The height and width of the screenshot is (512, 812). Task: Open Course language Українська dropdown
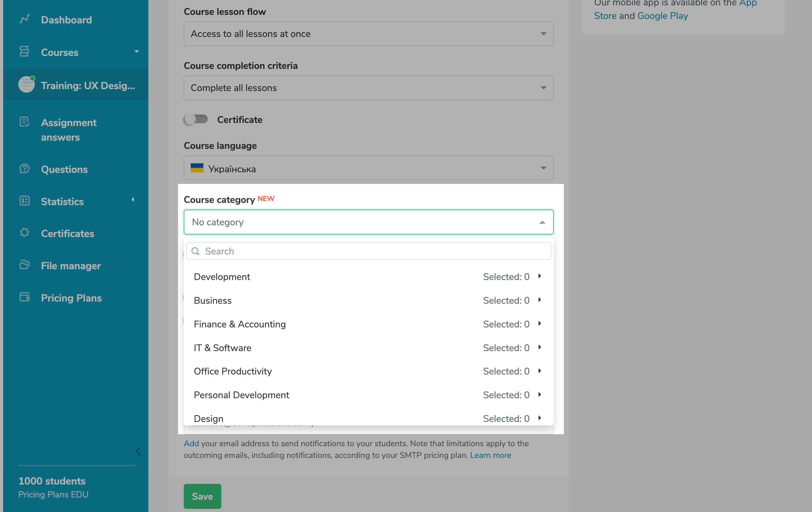pyautogui.click(x=368, y=168)
